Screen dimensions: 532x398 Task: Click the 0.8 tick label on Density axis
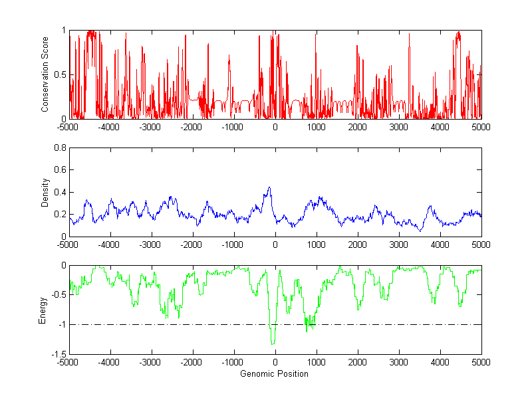click(59, 148)
